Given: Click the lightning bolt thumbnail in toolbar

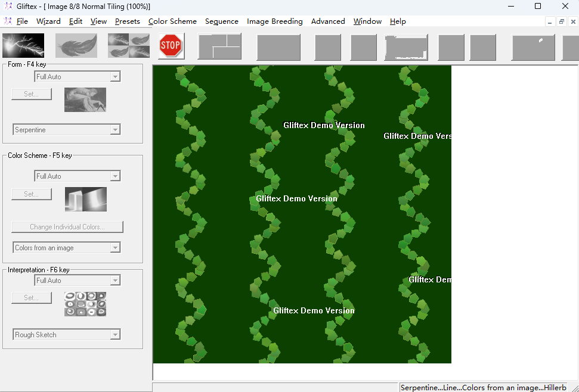Looking at the screenshot, I should pos(23,45).
